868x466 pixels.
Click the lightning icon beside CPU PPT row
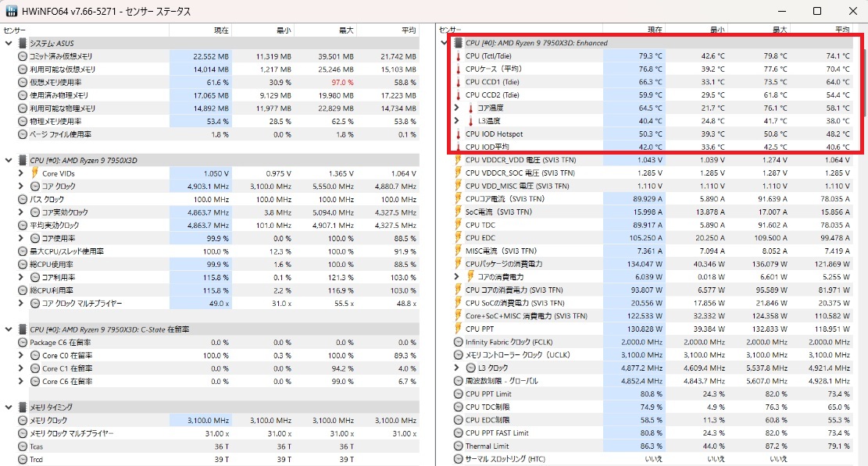point(458,329)
